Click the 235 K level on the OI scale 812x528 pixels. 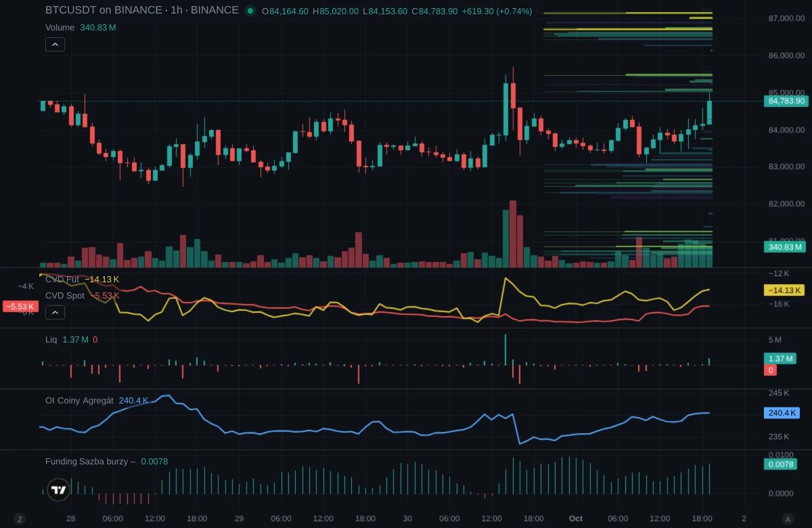pos(779,437)
